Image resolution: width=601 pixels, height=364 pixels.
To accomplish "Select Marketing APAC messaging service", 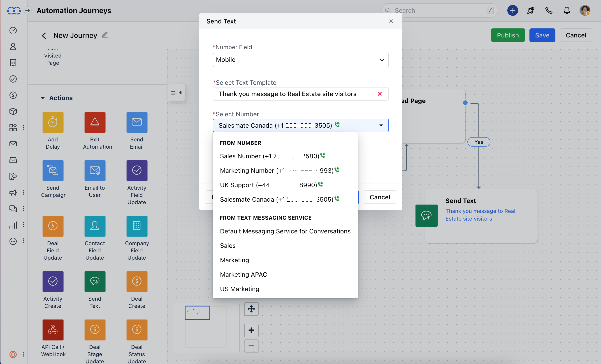I will [244, 274].
